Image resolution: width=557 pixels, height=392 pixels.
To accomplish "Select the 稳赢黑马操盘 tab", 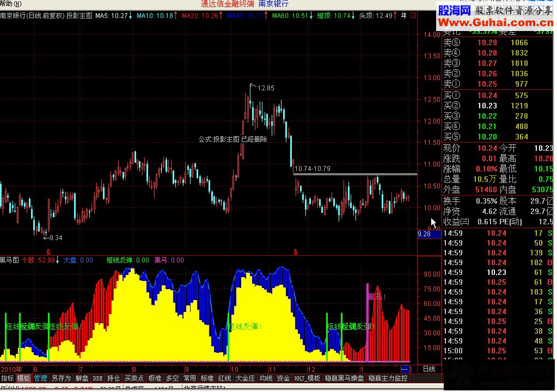I will point(344,378).
